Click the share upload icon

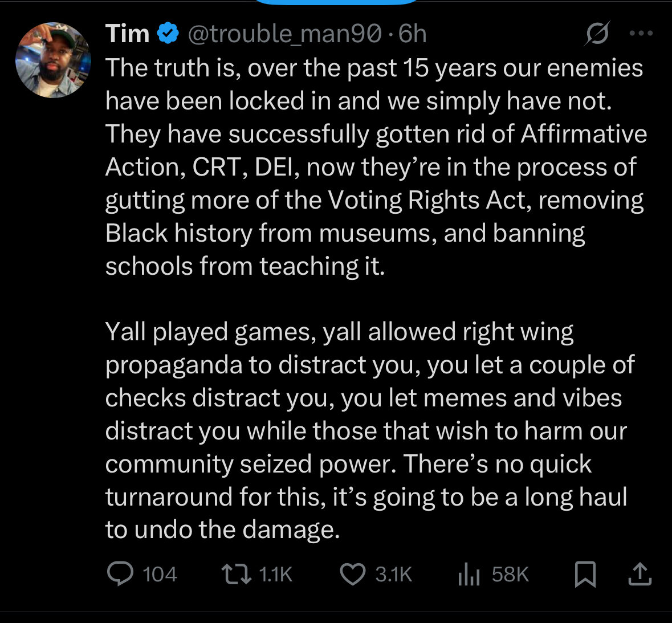coord(640,574)
